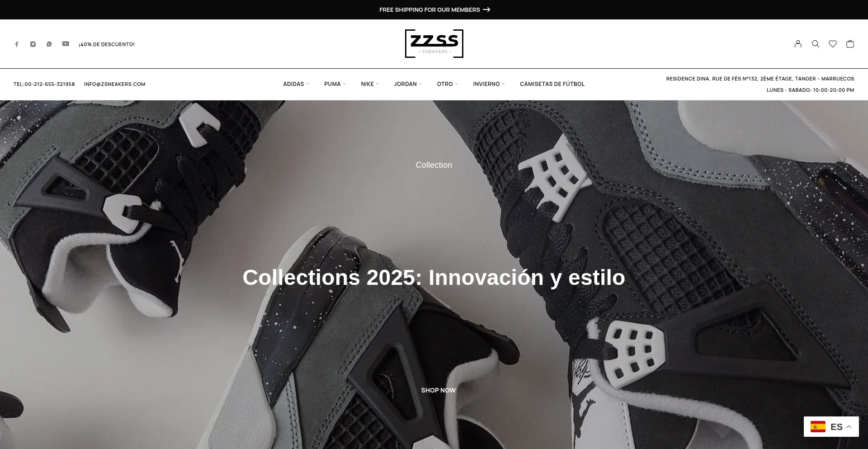This screenshot has width=868, height=449.
Task: Expand the NIKE menu dropdown
Action: click(x=370, y=84)
